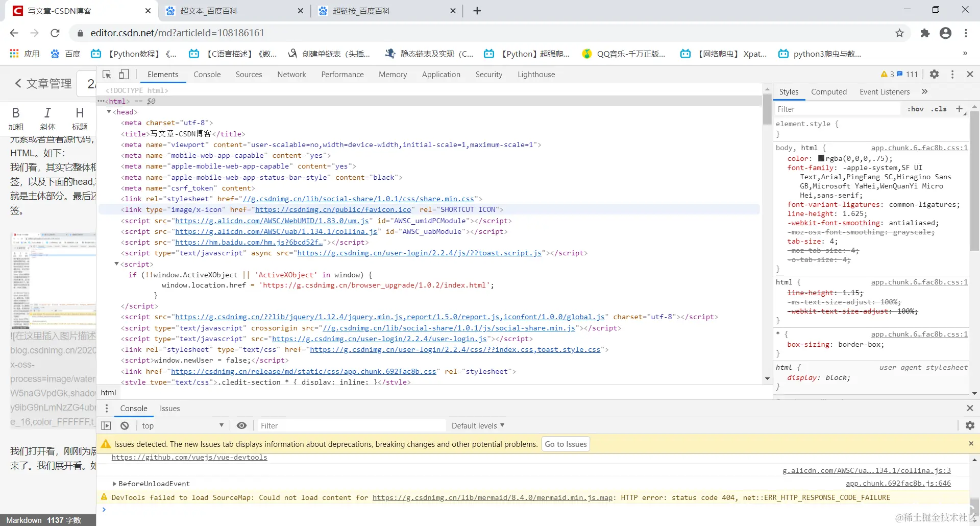Open the site info lock icon
The image size is (980, 526).
coord(80,33)
